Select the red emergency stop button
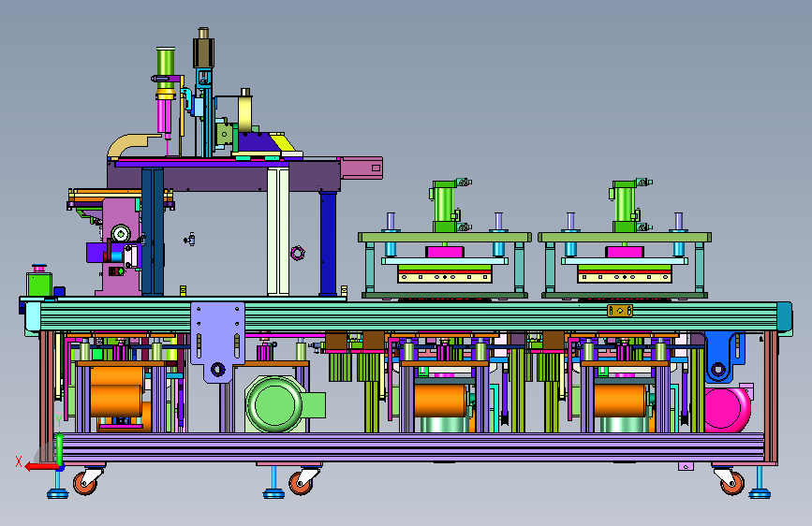This screenshot has width=812, height=526. (39, 269)
